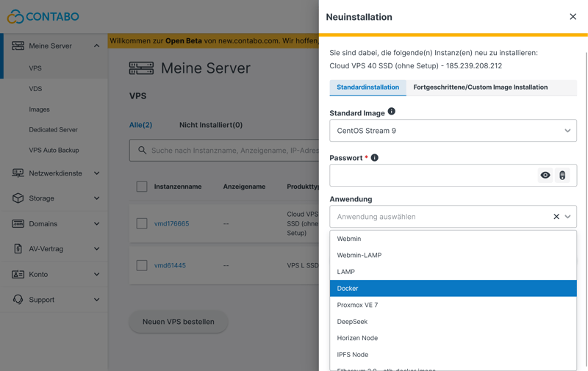
Task: Collapse the Meine Server sidebar section
Action: tap(96, 46)
